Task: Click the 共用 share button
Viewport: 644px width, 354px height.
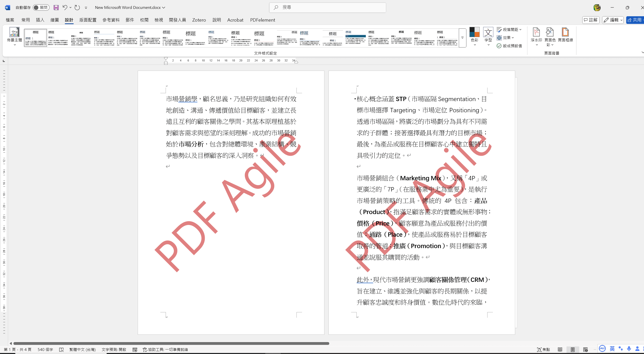Action: (x=635, y=20)
